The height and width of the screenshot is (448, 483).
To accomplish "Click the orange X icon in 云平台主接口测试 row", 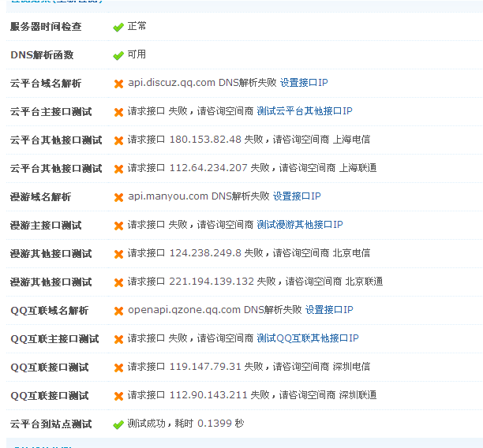I will tap(118, 112).
